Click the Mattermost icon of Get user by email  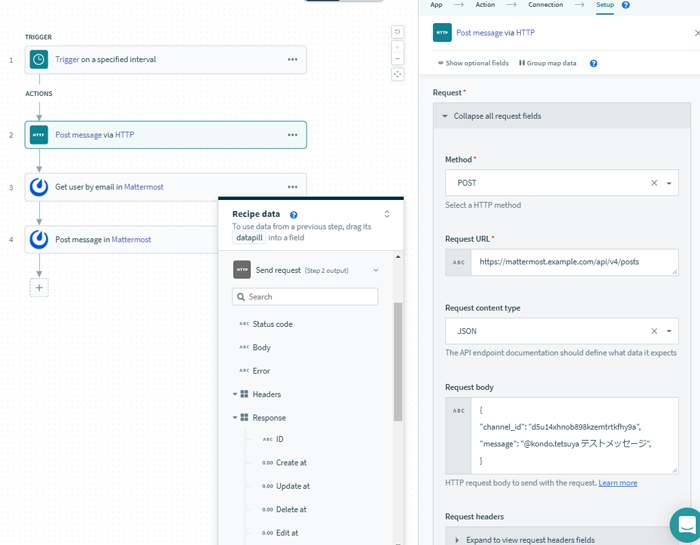(x=39, y=187)
